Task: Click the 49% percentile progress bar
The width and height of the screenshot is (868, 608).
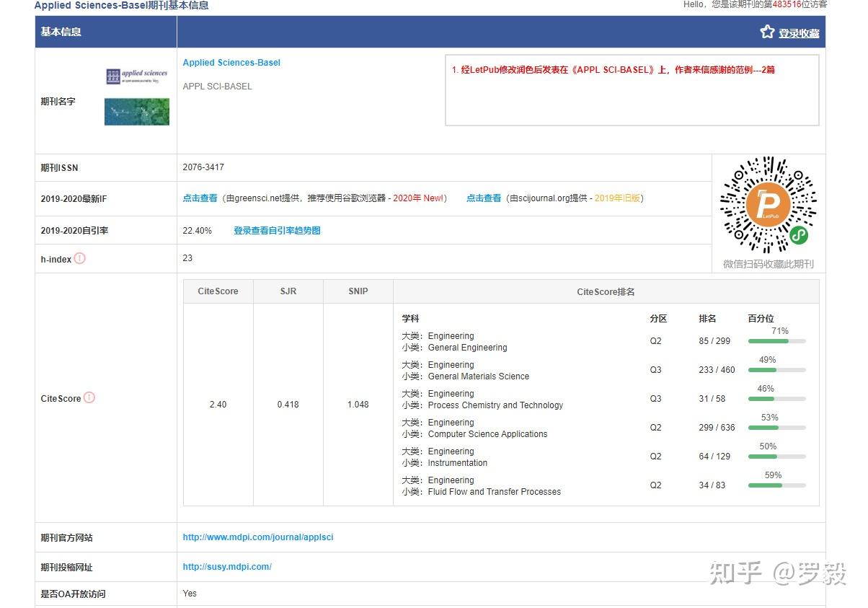Action: 777,370
